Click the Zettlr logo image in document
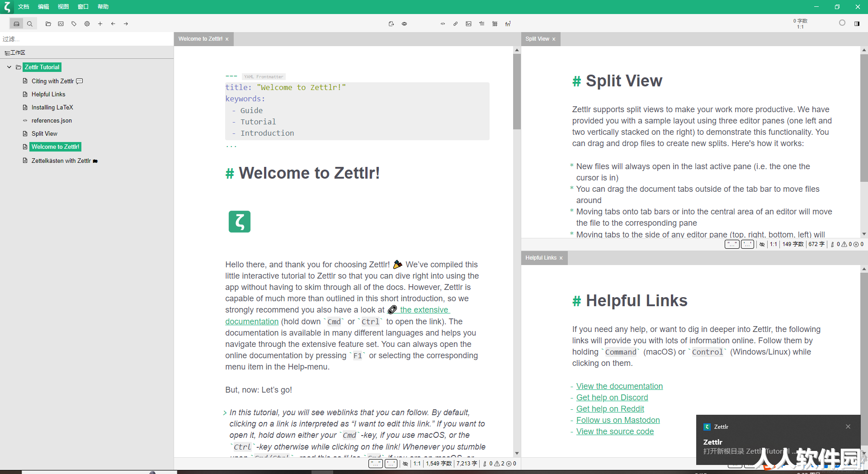The image size is (868, 474). 240,222
